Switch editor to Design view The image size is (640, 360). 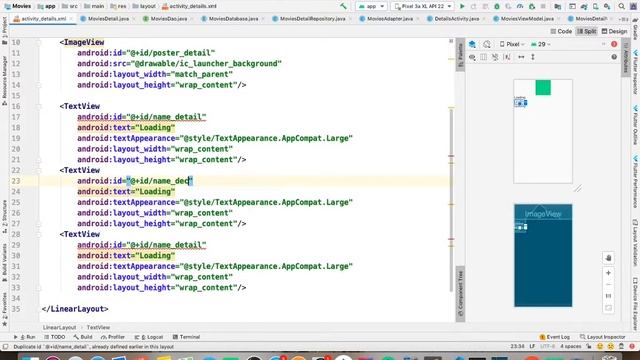point(614,31)
